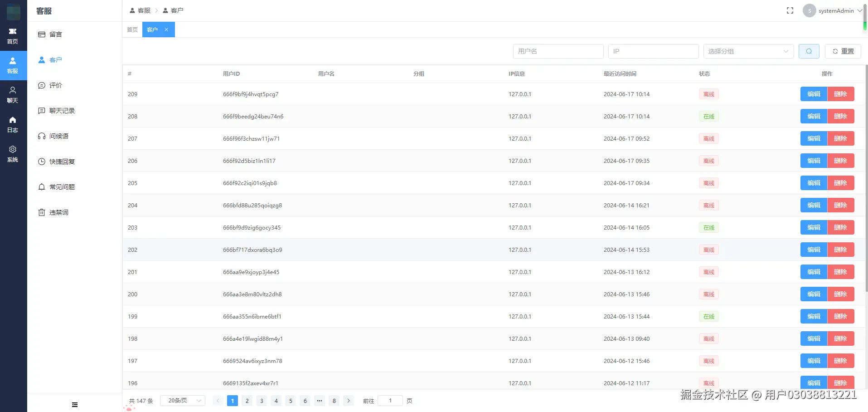Click the 最近访问时间 column header

620,74
